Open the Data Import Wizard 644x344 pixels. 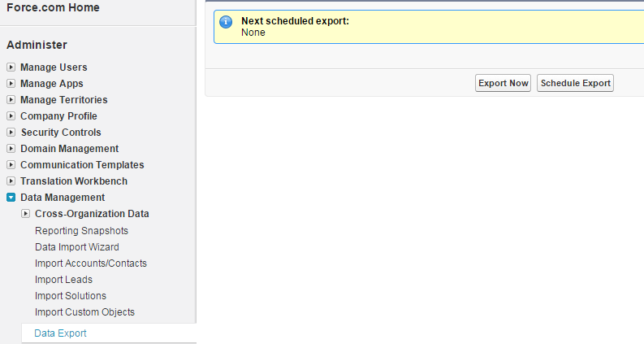77,247
